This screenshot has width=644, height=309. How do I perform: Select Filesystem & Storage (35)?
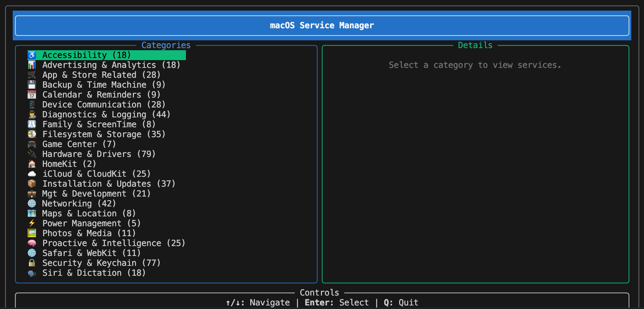point(104,134)
